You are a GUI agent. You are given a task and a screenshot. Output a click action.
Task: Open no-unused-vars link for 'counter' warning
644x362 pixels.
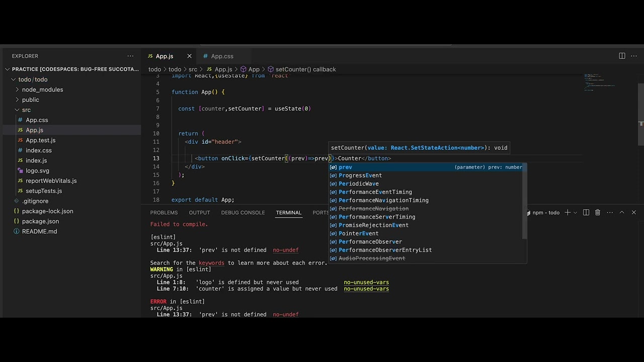(x=366, y=289)
